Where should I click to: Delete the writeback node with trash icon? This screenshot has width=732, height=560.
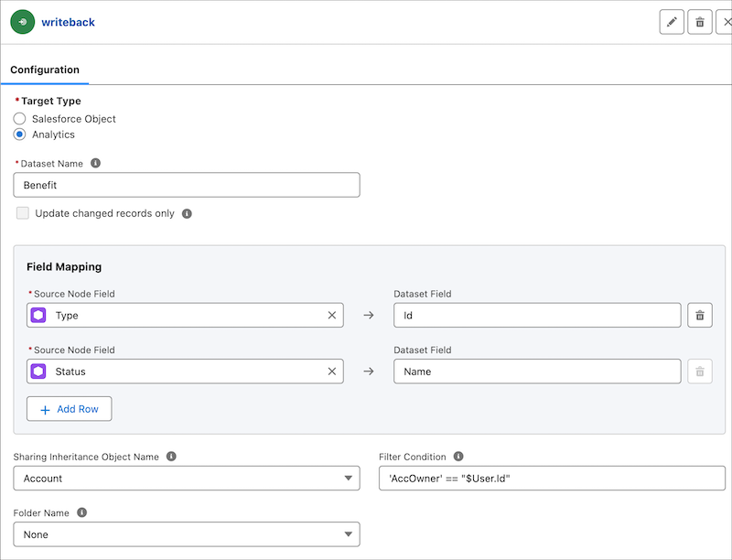click(x=700, y=22)
